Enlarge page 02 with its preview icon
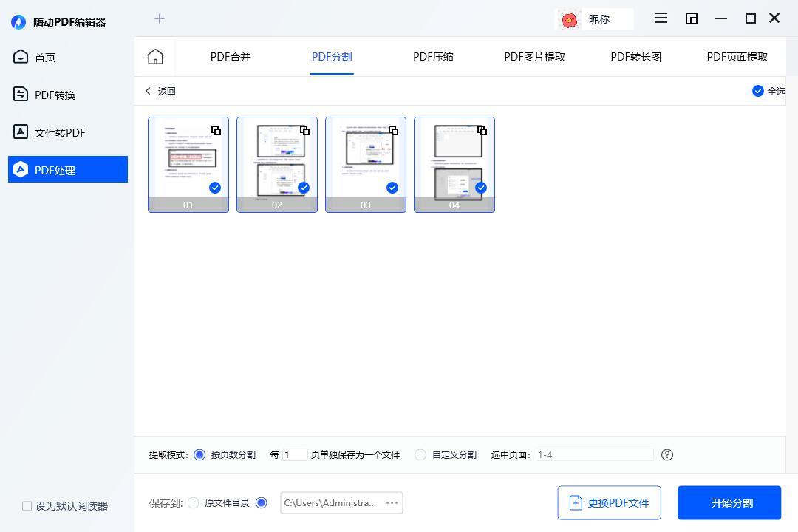This screenshot has height=532, width=798. pos(304,130)
